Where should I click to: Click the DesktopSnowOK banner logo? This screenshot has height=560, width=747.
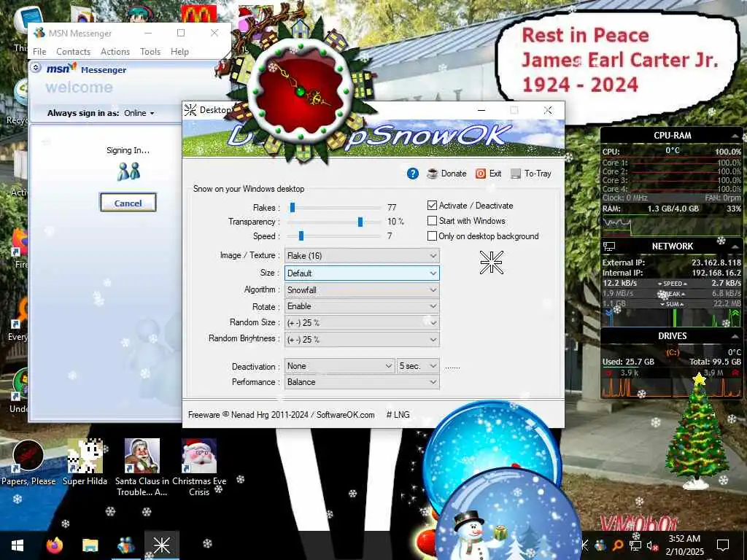coord(373,136)
